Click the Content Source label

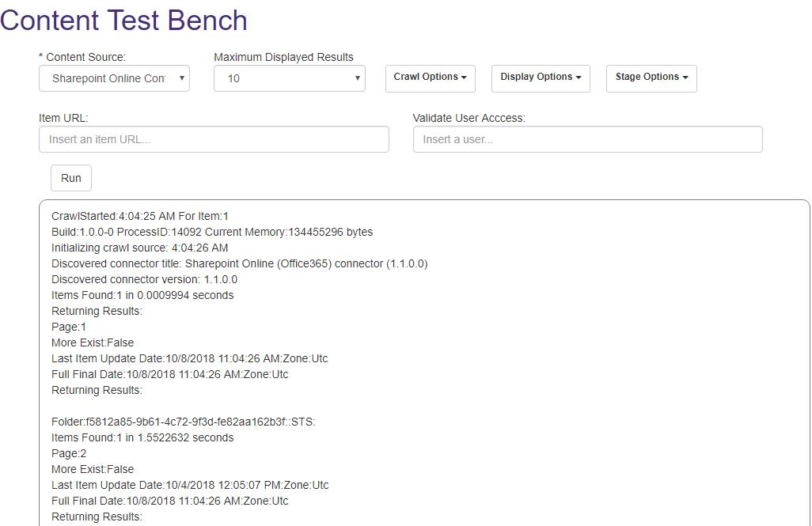pyautogui.click(x=82, y=57)
